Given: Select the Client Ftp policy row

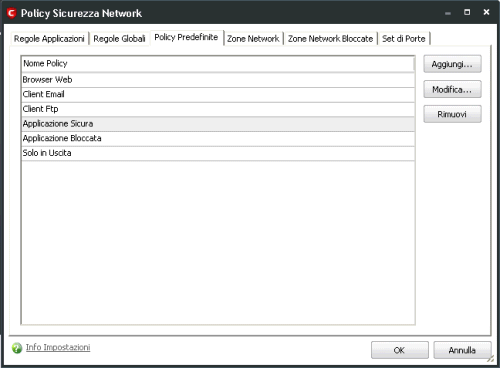Looking at the screenshot, I should tap(218, 109).
